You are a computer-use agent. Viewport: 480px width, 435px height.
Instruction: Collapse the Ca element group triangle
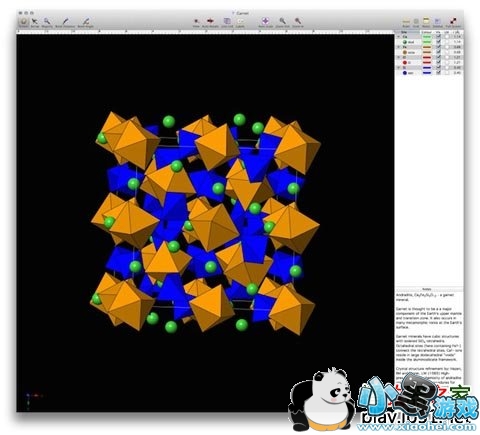point(398,37)
